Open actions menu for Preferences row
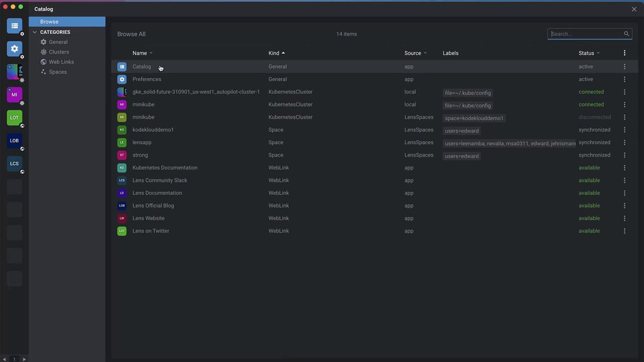Viewport: 644px width, 362px height. coord(624,79)
